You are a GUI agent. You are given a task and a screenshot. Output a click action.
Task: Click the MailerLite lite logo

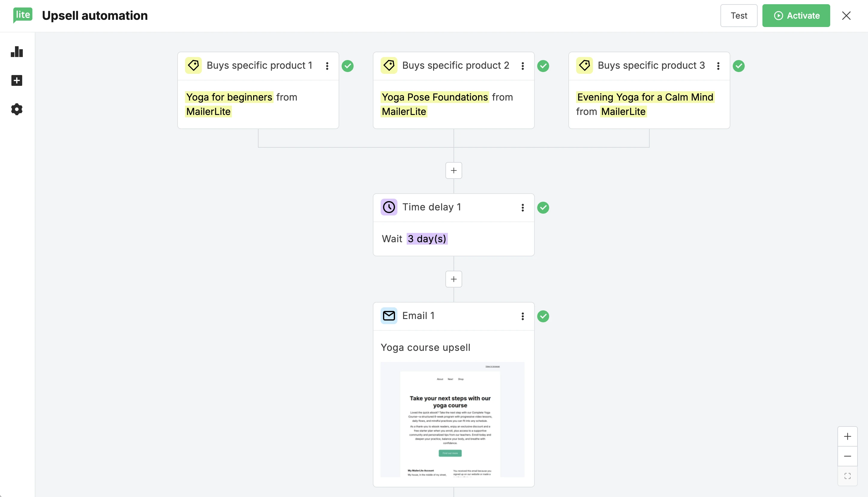(x=22, y=15)
